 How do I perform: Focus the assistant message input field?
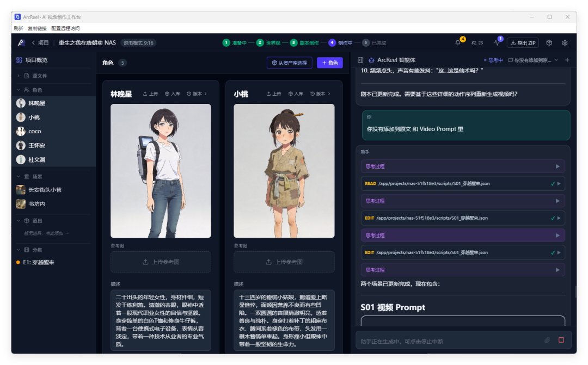tap(450, 341)
